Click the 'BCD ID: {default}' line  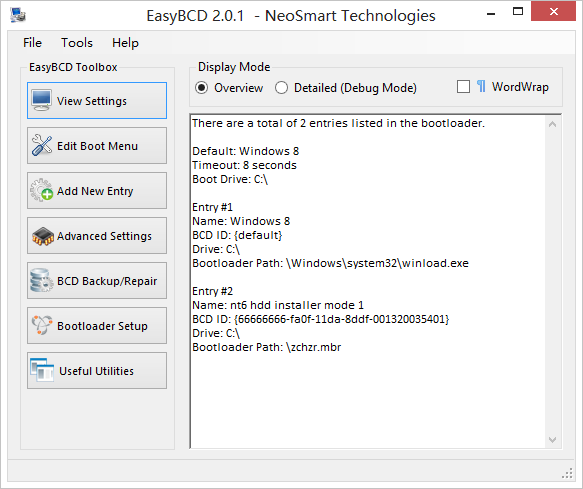(x=237, y=235)
